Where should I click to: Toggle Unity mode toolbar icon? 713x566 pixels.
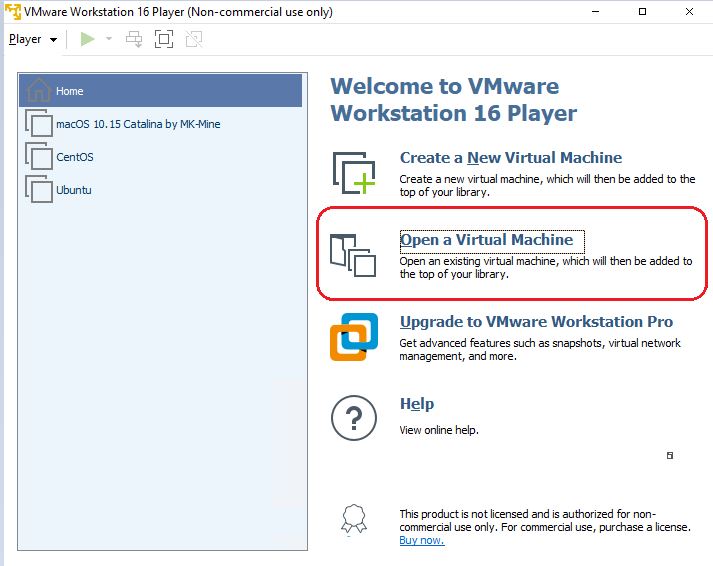click(x=194, y=39)
